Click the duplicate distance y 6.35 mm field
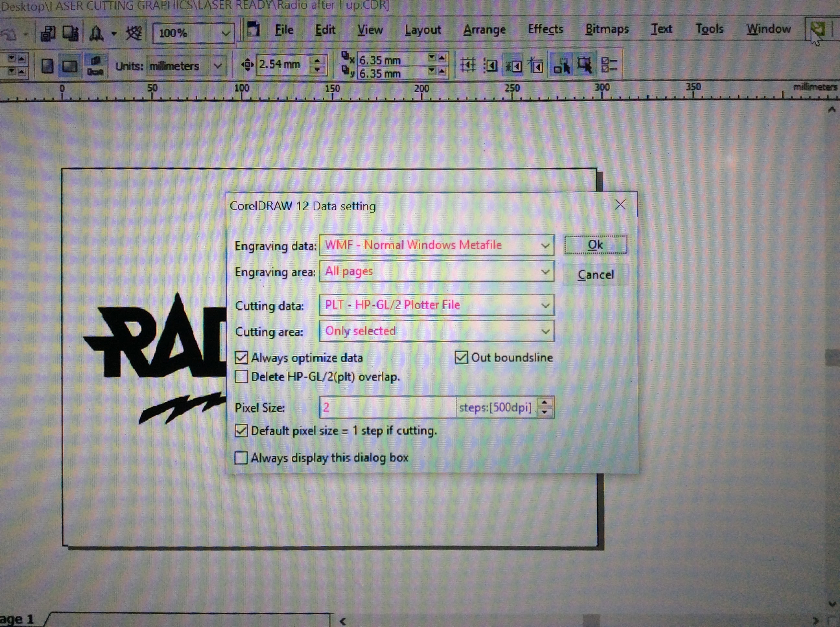840x627 pixels. (392, 73)
